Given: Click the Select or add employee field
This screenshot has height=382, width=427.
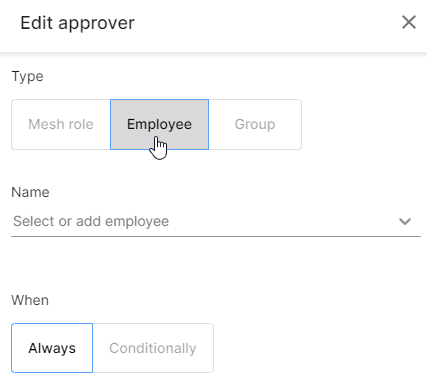Looking at the screenshot, I should [x=216, y=221].
